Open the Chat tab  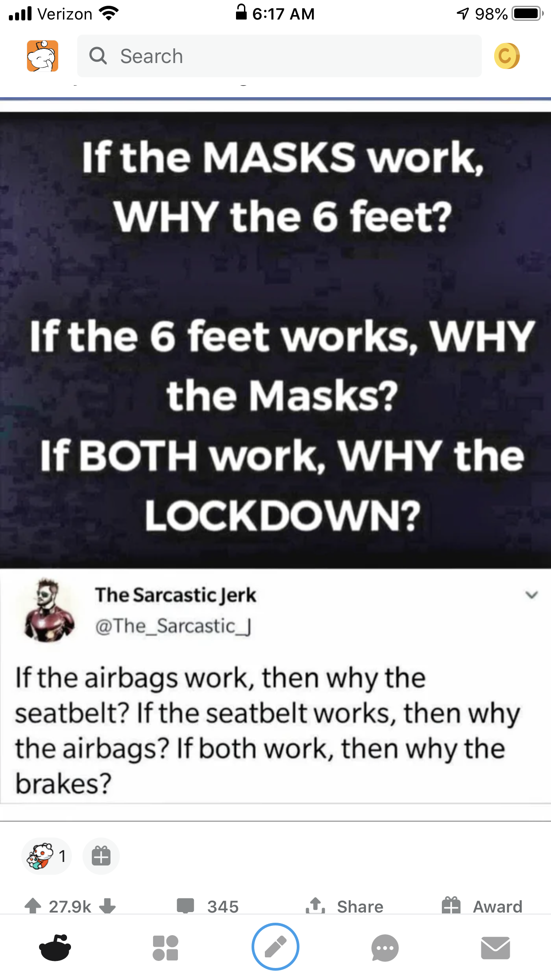[385, 948]
